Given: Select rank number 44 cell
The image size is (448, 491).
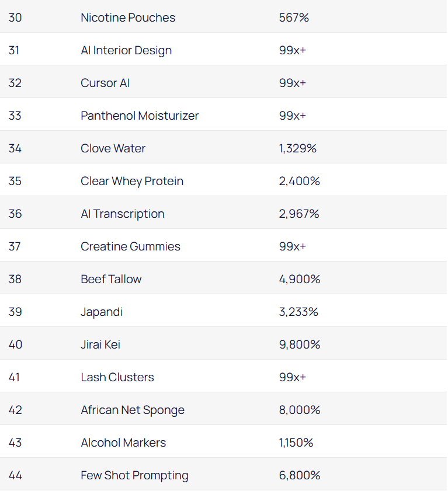Looking at the screenshot, I should click(15, 475).
